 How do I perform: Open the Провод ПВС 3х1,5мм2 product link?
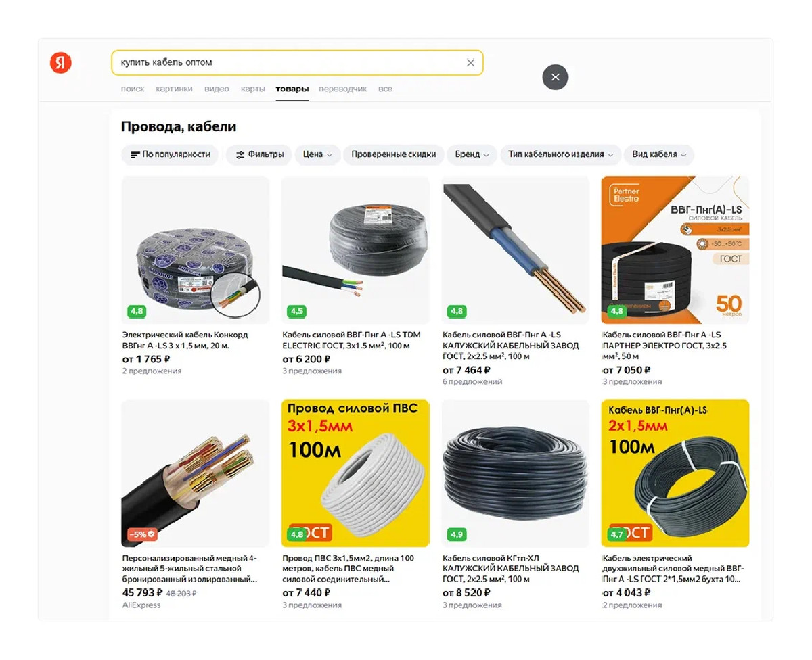[348, 569]
